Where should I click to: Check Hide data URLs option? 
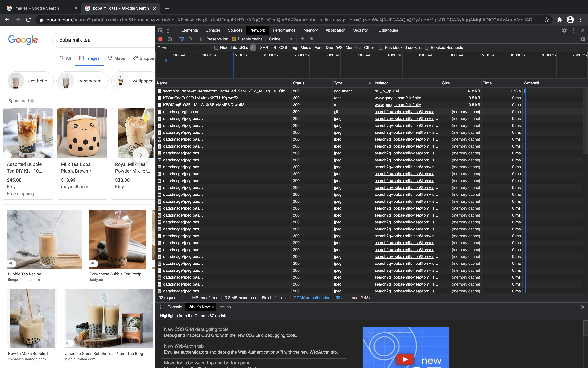tap(216, 48)
